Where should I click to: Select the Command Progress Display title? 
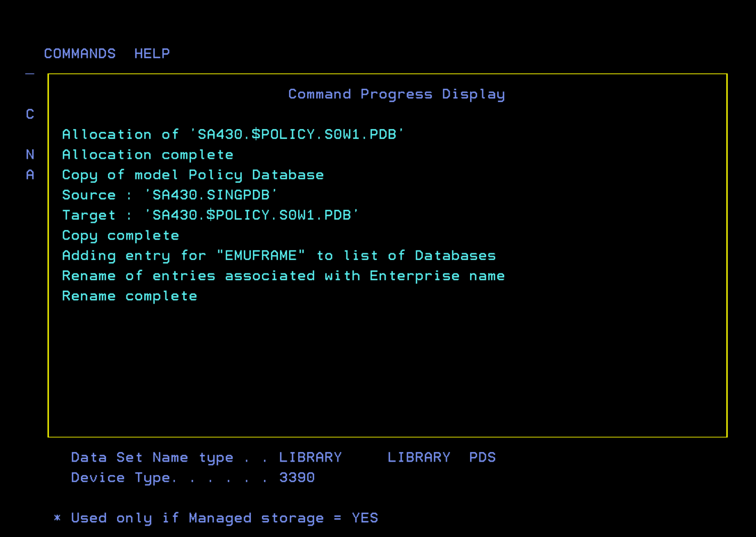coord(396,94)
